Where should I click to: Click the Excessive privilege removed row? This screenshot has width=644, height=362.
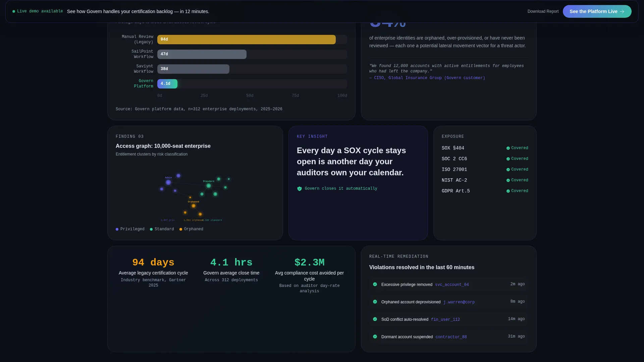tap(449, 284)
